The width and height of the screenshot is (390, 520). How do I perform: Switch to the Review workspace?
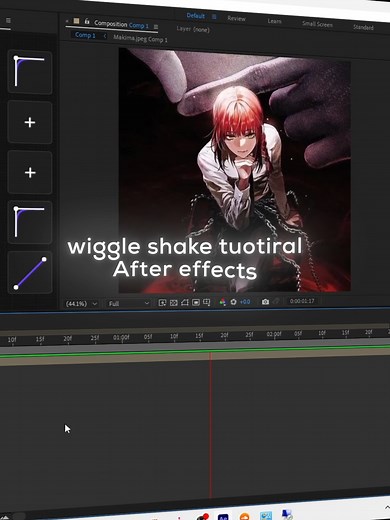pos(236,18)
